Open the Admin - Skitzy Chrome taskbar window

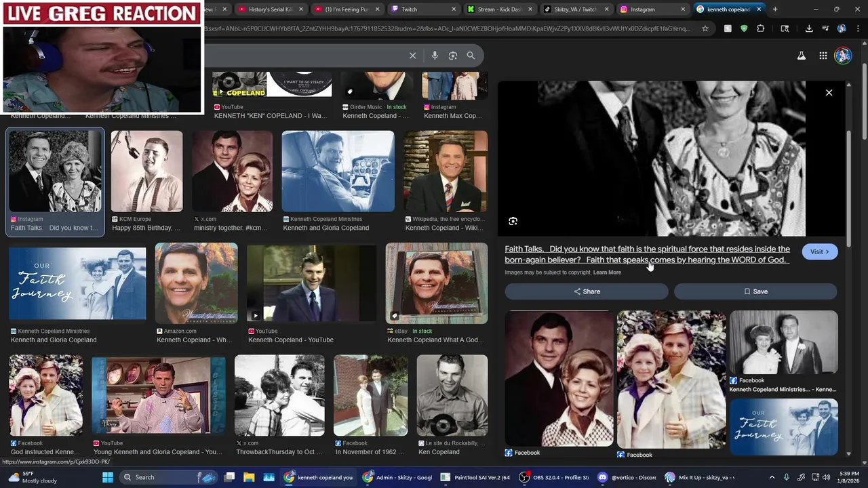pos(397,477)
